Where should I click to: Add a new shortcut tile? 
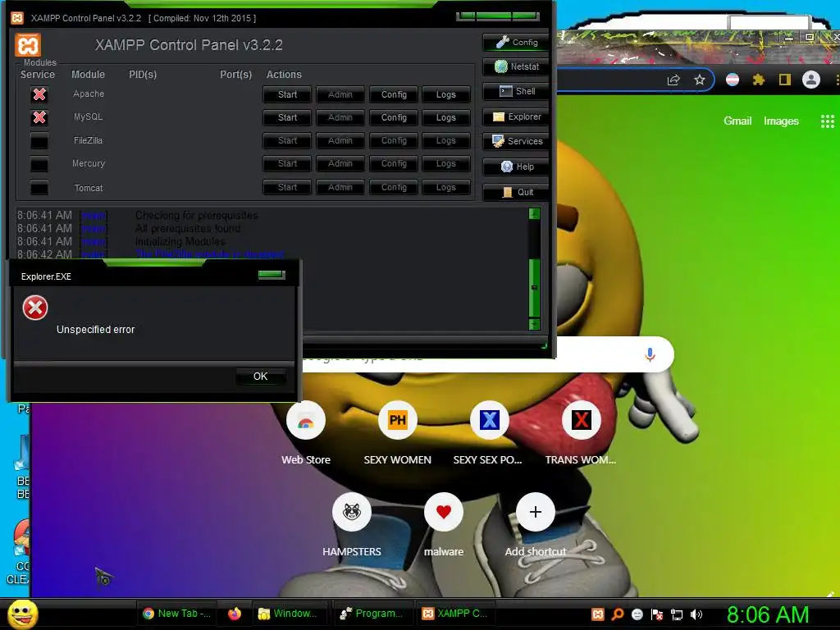click(x=535, y=524)
